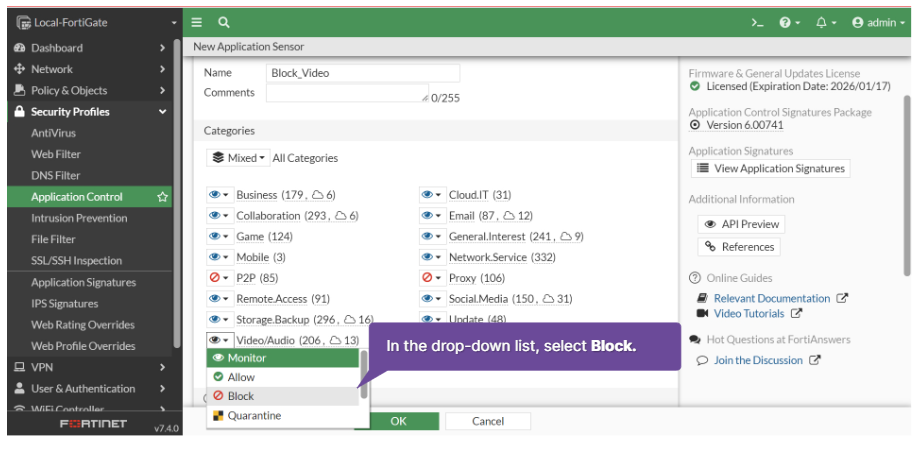Expand the User & Authentication menu
This screenshot has height=450, width=920.
point(90,388)
